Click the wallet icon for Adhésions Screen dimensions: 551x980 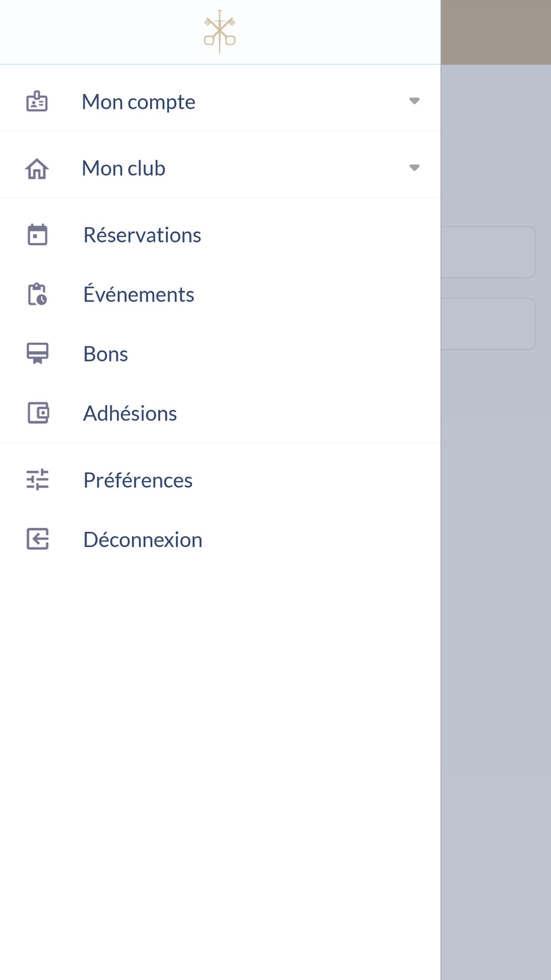[38, 413]
